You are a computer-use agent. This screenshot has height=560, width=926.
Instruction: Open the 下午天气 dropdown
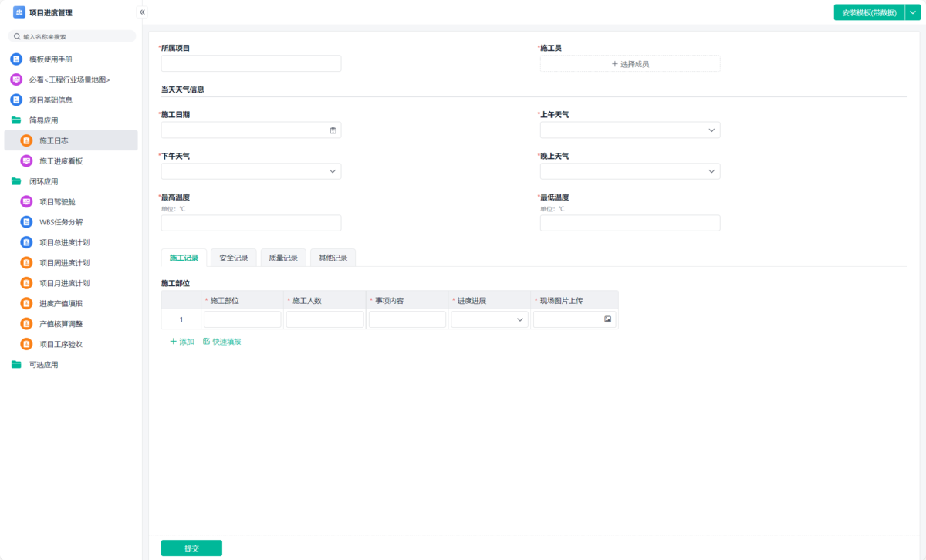coord(251,171)
